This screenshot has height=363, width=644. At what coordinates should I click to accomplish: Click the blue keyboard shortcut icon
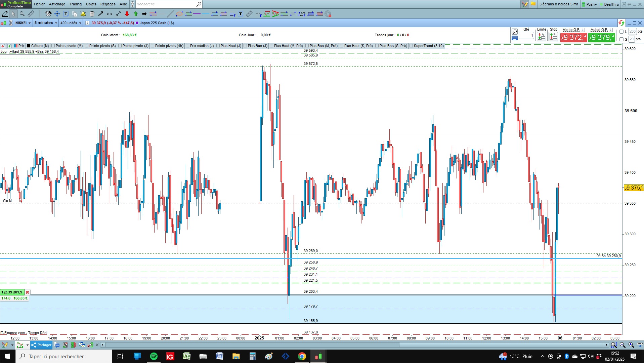[x=514, y=38]
